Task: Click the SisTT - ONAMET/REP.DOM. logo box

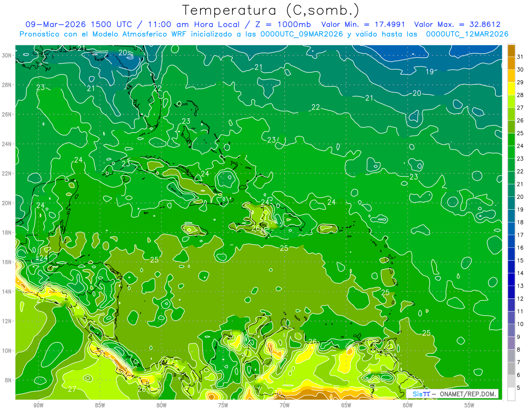Action: [x=452, y=394]
